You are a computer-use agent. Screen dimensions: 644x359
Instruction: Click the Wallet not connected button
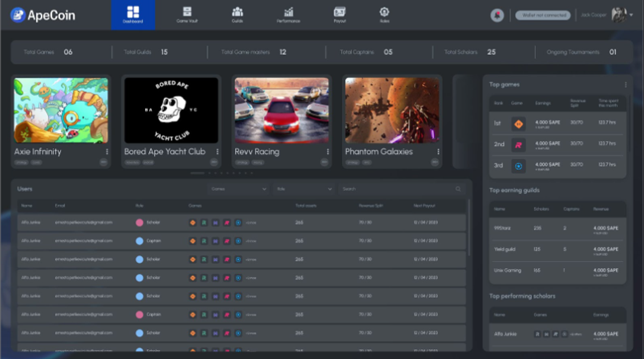[544, 15]
